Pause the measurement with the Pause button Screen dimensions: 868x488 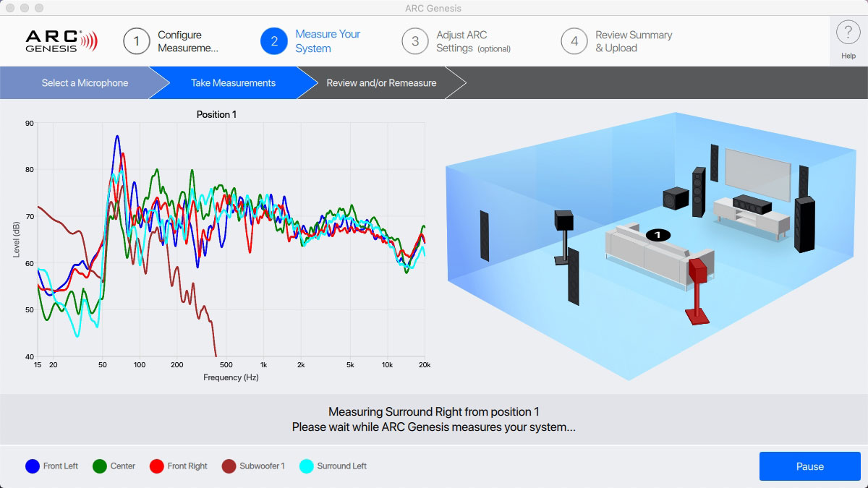[810, 466]
